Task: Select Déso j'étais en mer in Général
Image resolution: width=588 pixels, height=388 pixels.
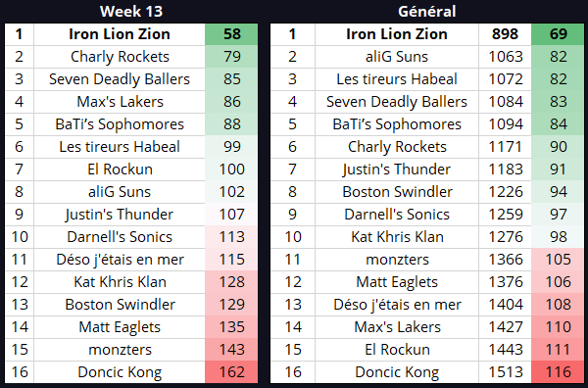Action: pos(397,305)
